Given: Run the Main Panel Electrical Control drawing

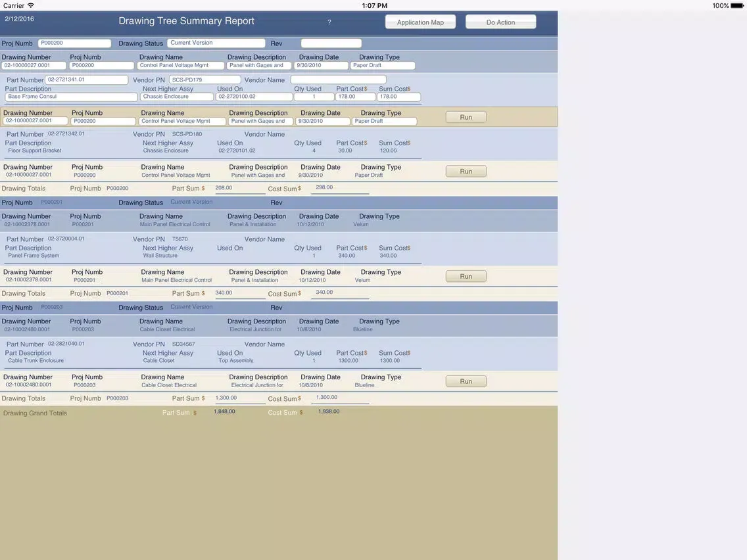Looking at the screenshot, I should coord(466,277).
